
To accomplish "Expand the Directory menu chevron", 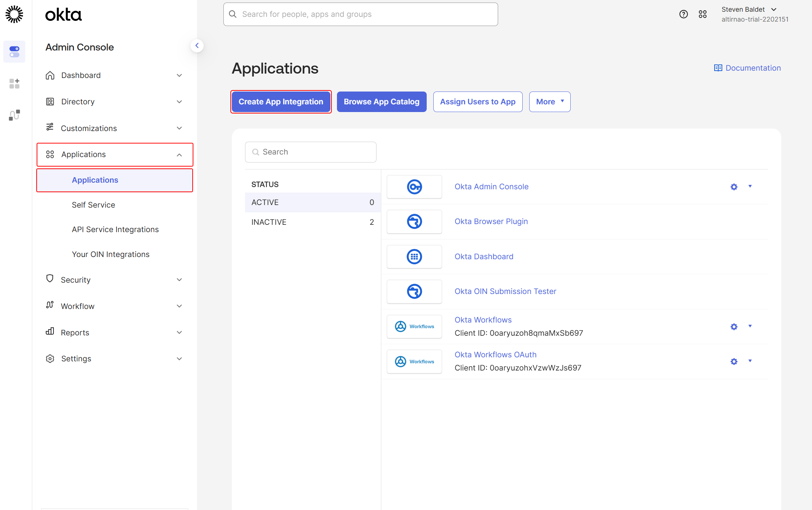I will (179, 102).
